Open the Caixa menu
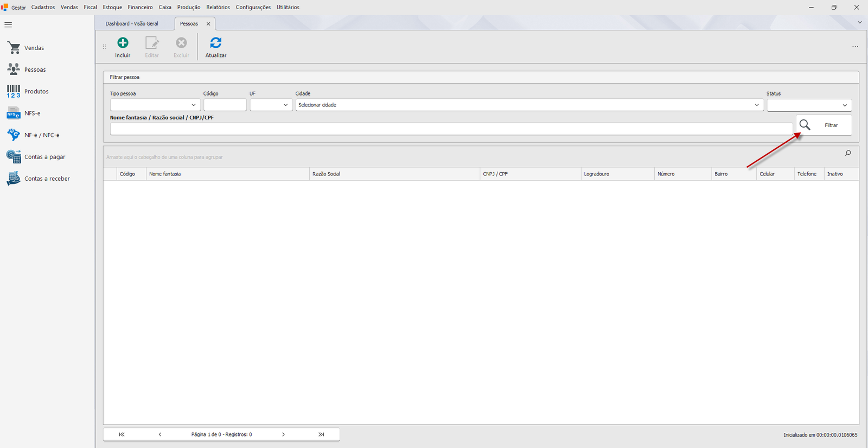Viewport: 868px width, 448px height. click(165, 7)
